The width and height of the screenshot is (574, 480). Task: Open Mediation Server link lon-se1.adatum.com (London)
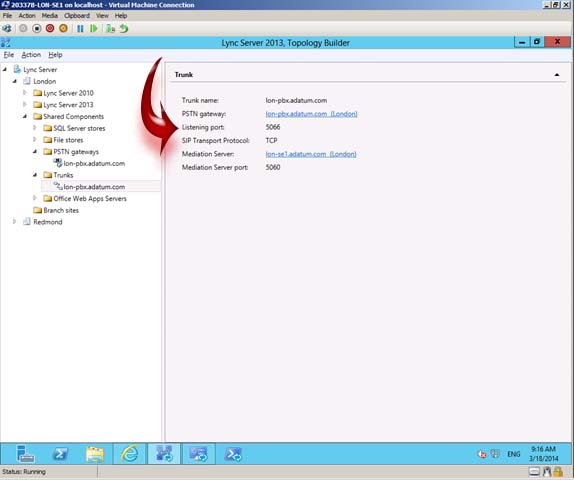click(311, 154)
